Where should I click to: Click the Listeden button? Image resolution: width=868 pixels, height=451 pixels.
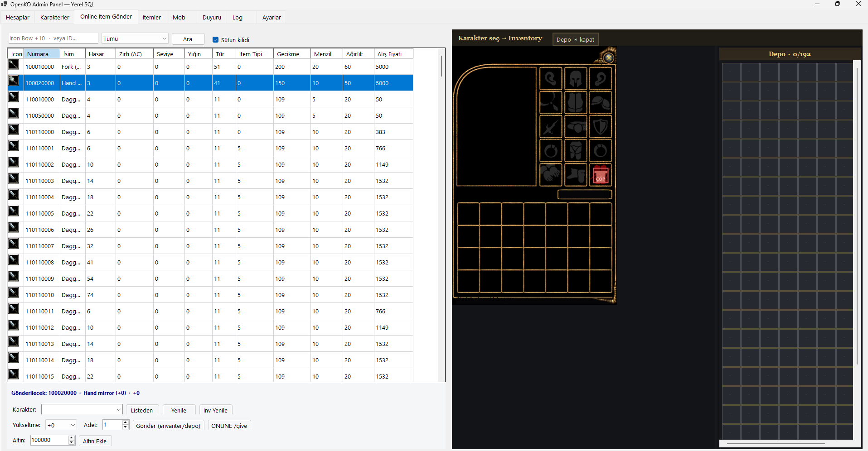pyautogui.click(x=142, y=410)
